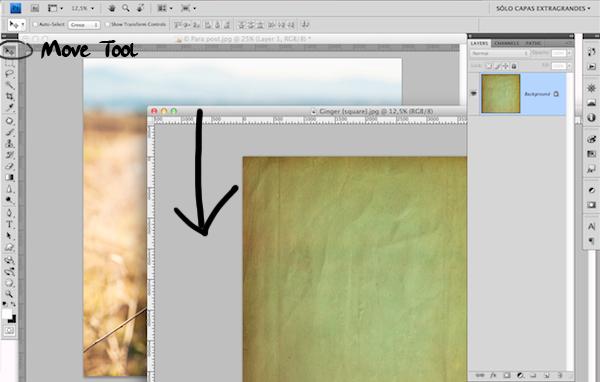Select the Blur tool

click(10, 189)
